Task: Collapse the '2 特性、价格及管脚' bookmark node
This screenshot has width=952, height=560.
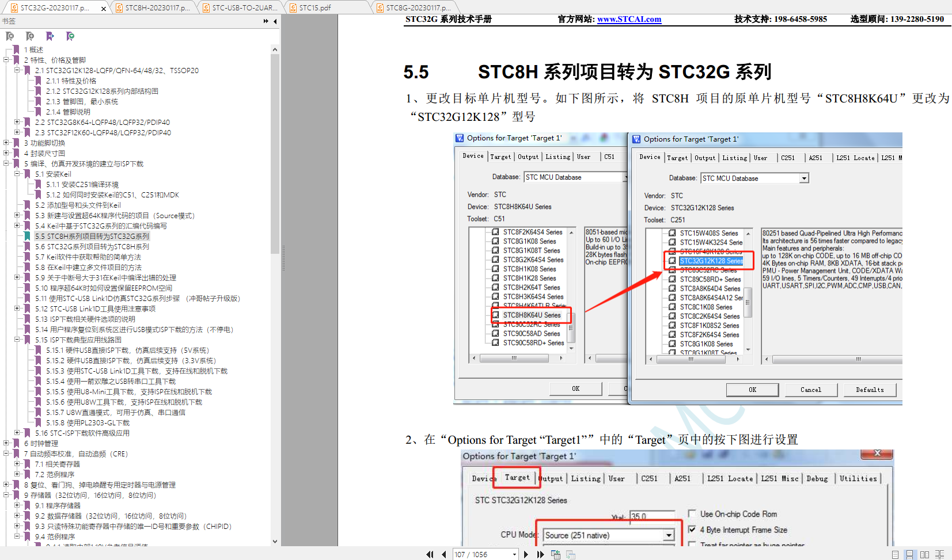Action: click(6, 60)
